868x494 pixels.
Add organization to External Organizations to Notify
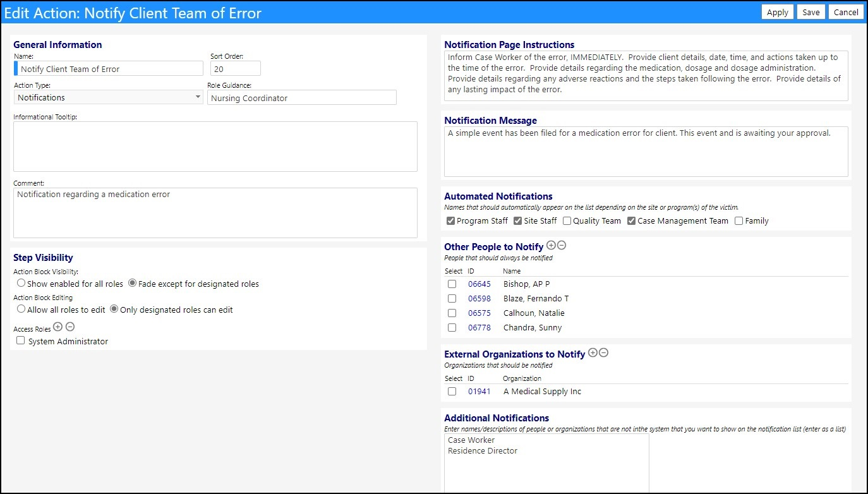click(593, 352)
